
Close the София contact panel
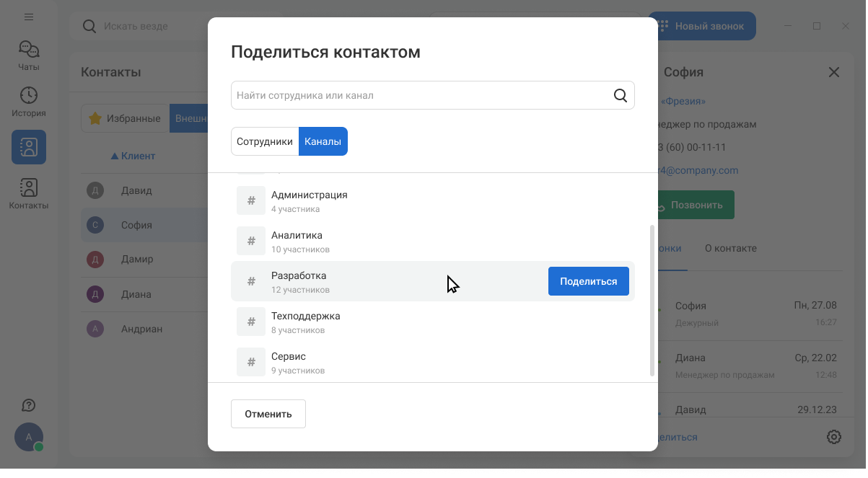point(834,72)
